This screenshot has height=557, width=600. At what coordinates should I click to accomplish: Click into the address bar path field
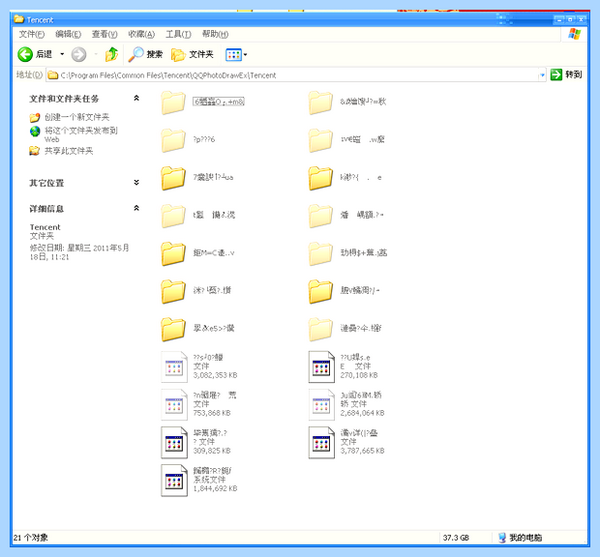(295, 75)
